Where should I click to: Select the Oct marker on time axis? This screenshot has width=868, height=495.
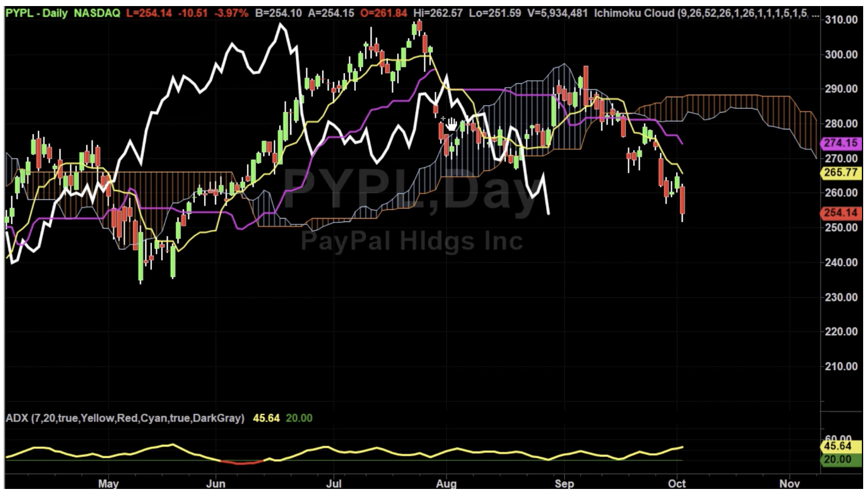click(677, 484)
